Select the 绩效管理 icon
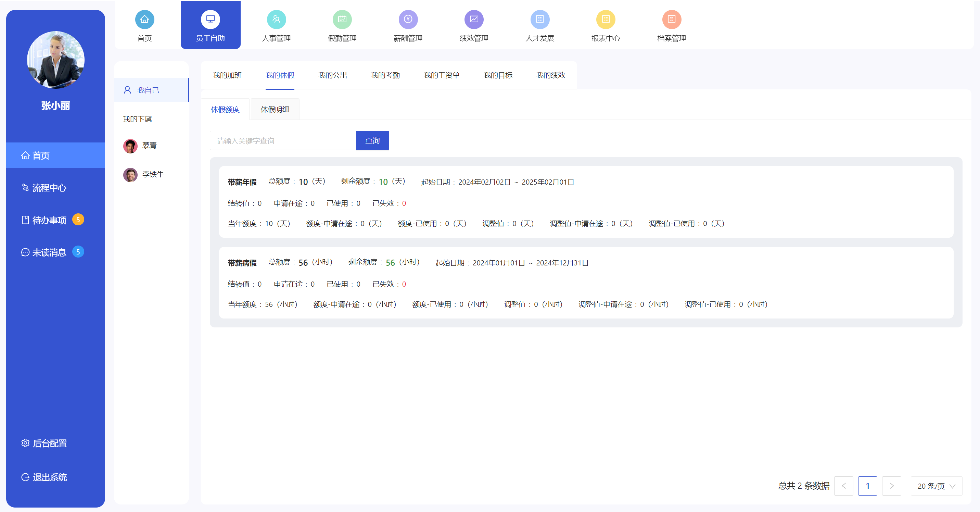The width and height of the screenshot is (980, 512). pyautogui.click(x=474, y=20)
